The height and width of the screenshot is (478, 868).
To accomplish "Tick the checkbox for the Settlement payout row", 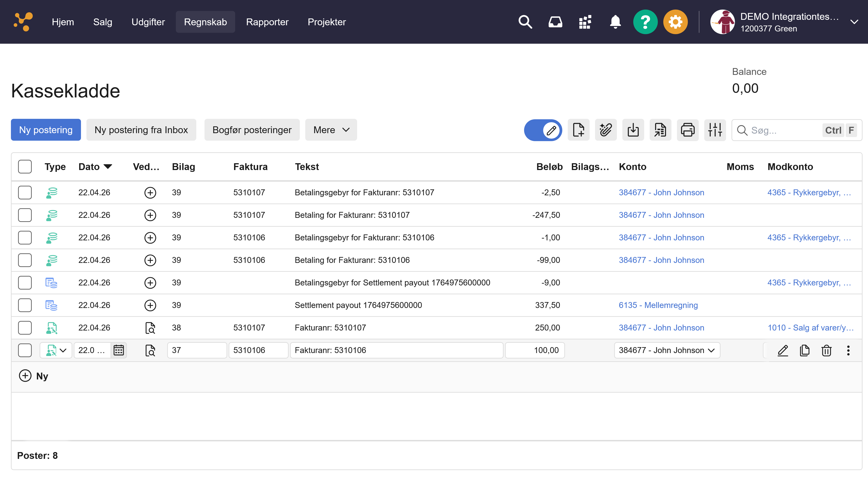I will [x=25, y=305].
